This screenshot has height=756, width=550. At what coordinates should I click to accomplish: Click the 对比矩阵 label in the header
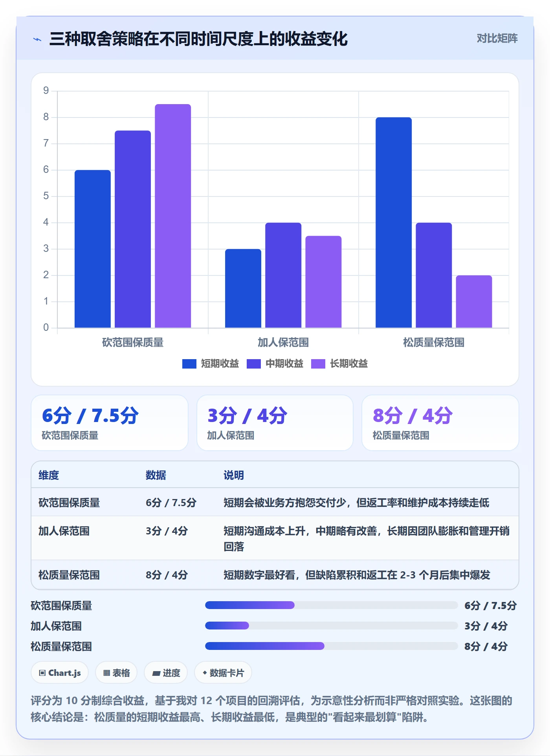[497, 39]
